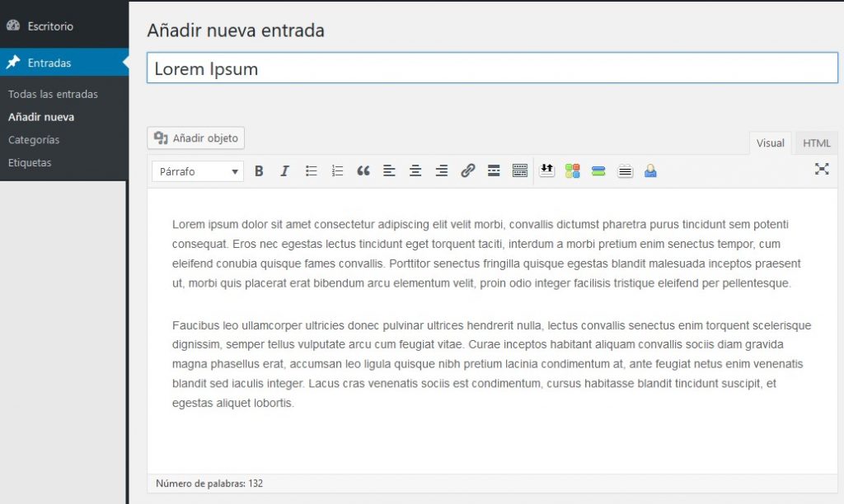
Task: Go to Categorías in the sidebar
Action: pos(34,140)
